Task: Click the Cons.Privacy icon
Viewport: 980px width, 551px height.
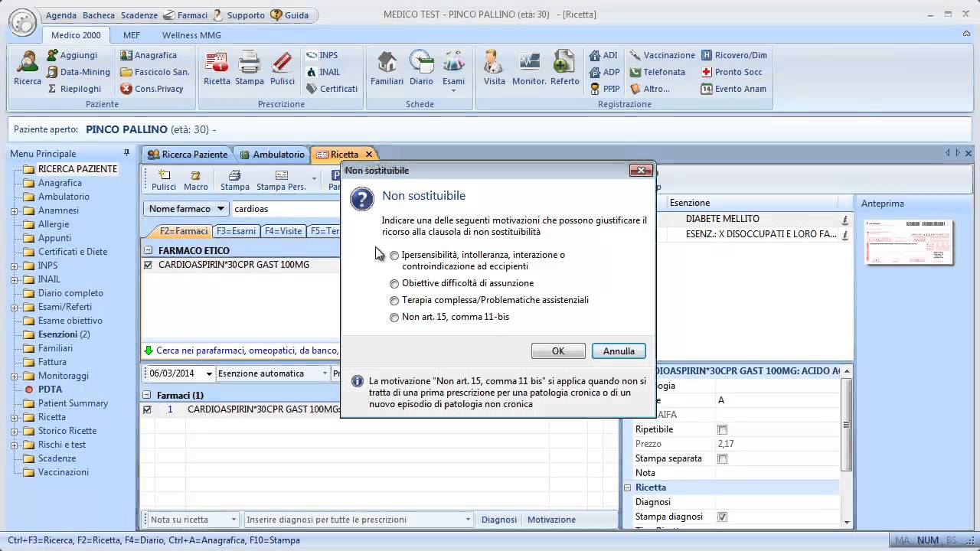Action: click(152, 89)
